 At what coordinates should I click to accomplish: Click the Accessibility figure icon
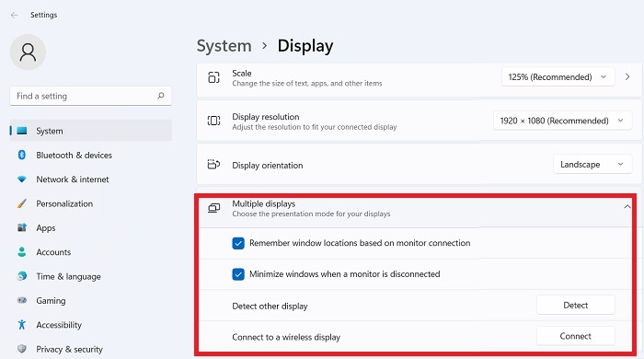click(22, 325)
